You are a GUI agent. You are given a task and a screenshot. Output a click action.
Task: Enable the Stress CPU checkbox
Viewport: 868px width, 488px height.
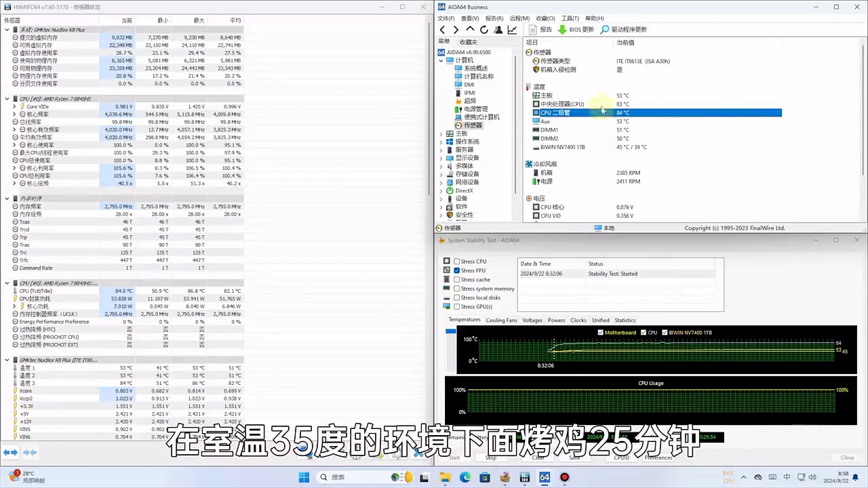tap(457, 262)
